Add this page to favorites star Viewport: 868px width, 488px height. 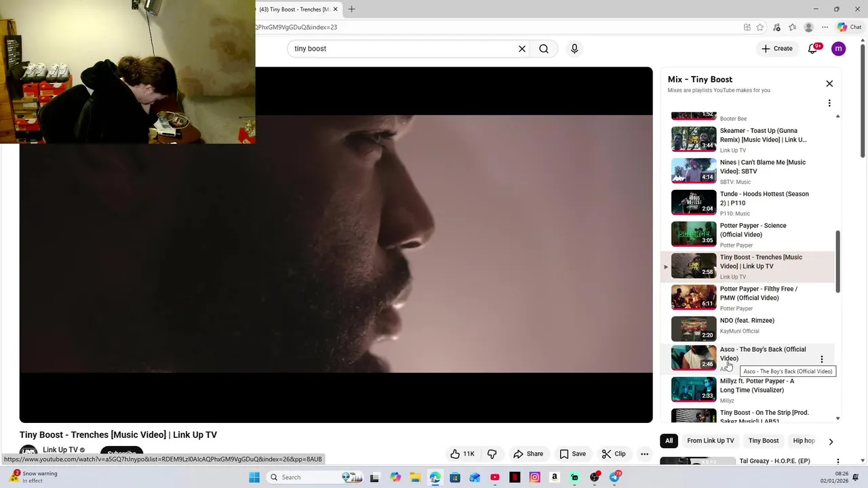(760, 27)
